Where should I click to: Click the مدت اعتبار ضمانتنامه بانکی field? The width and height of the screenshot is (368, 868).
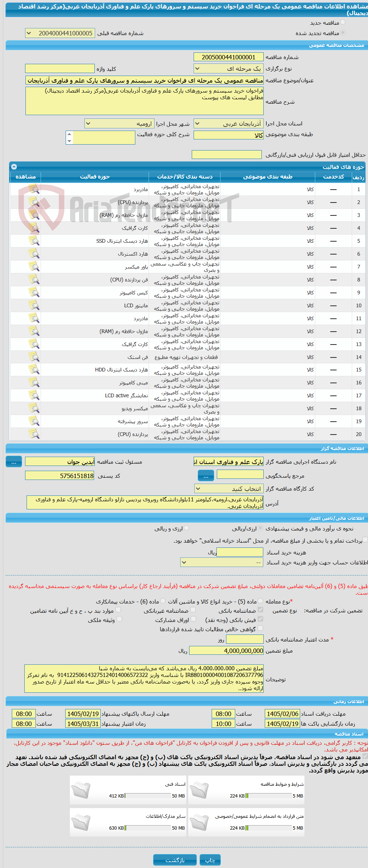(245, 639)
